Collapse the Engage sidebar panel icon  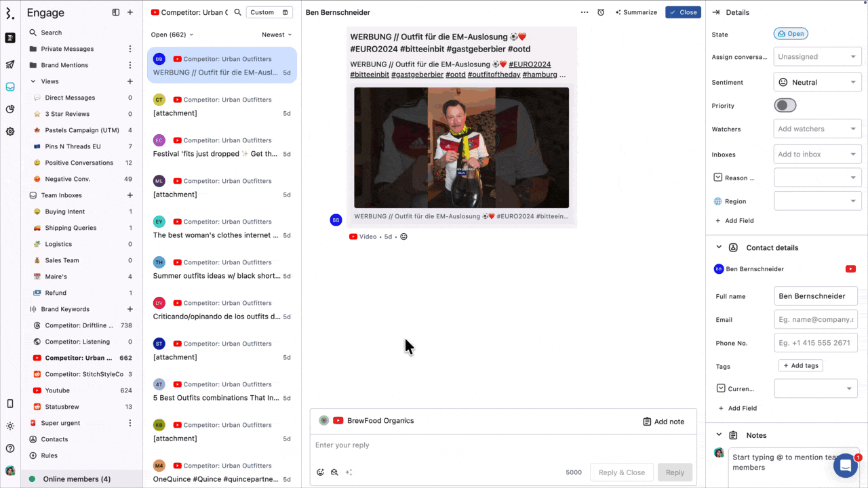(x=116, y=12)
